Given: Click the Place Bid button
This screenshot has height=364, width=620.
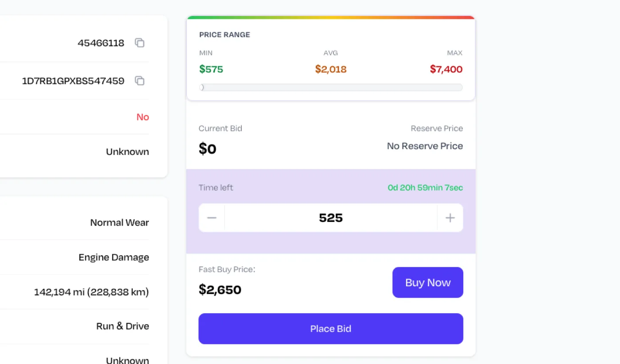Looking at the screenshot, I should [331, 329].
